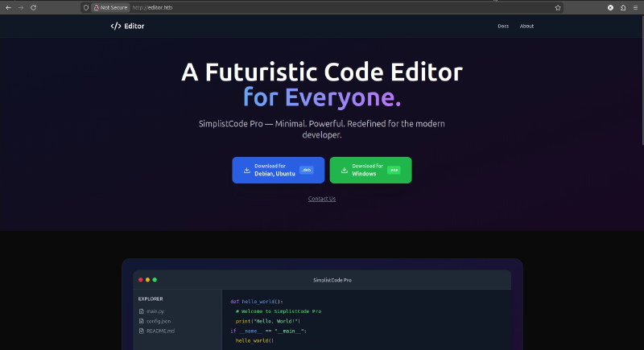Reload the page with the refresh icon
Viewport: 644px width, 350px height.
click(33, 7)
